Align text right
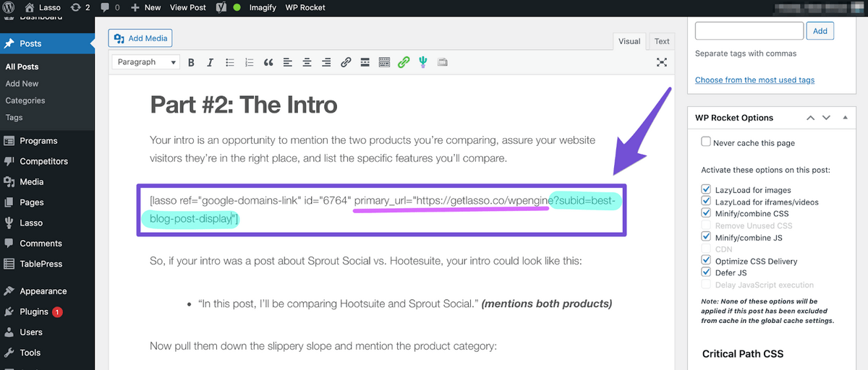This screenshot has width=868, height=370. coord(327,62)
